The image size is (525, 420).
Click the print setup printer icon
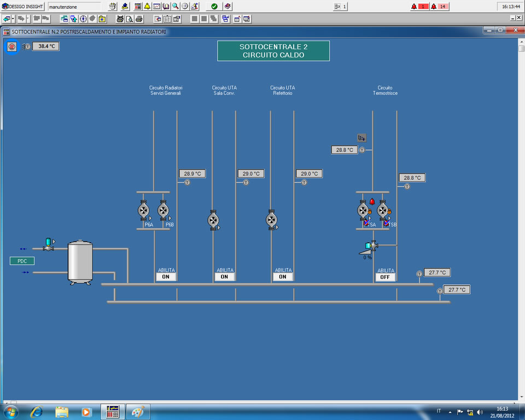[120, 19]
